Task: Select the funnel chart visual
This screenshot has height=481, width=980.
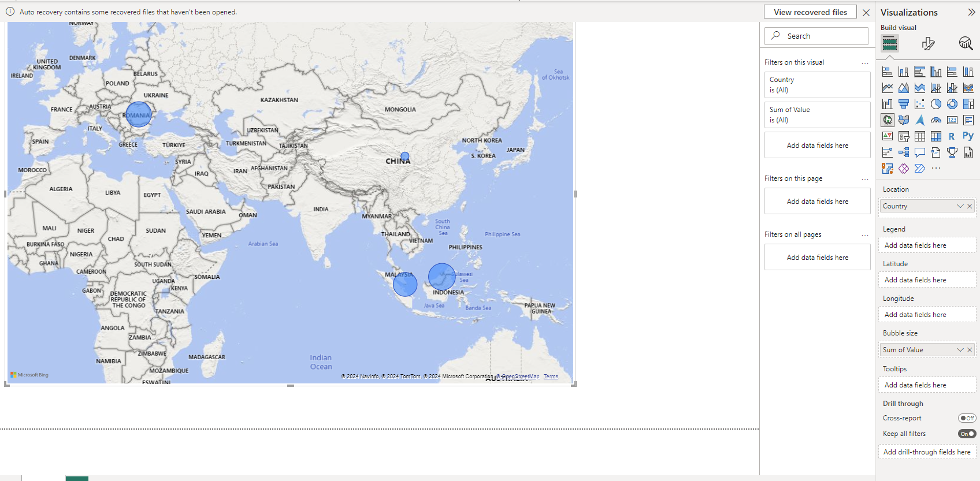Action: coord(904,104)
